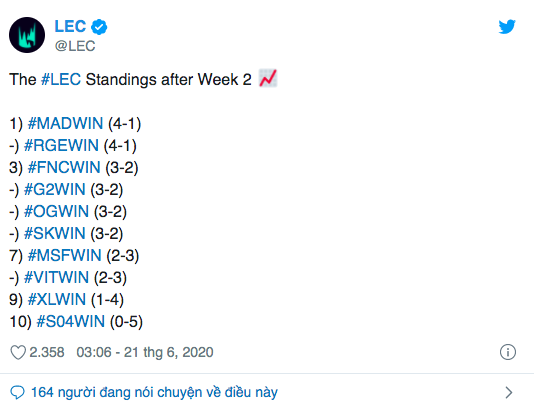Open the #SKWIN hashtag

[x=54, y=233]
